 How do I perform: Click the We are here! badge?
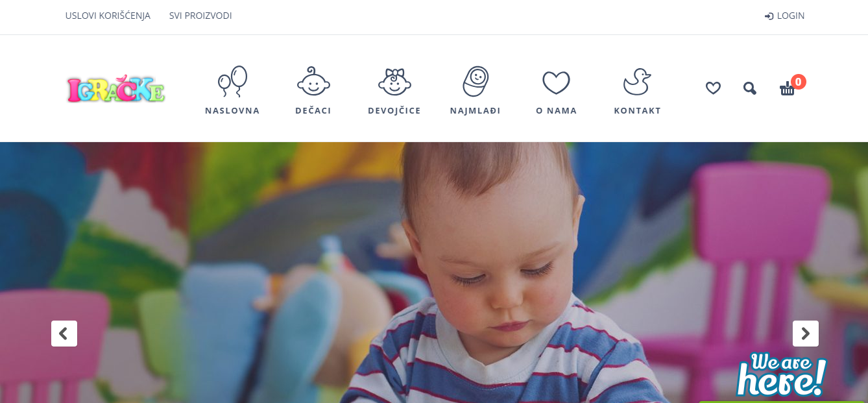pyautogui.click(x=782, y=374)
